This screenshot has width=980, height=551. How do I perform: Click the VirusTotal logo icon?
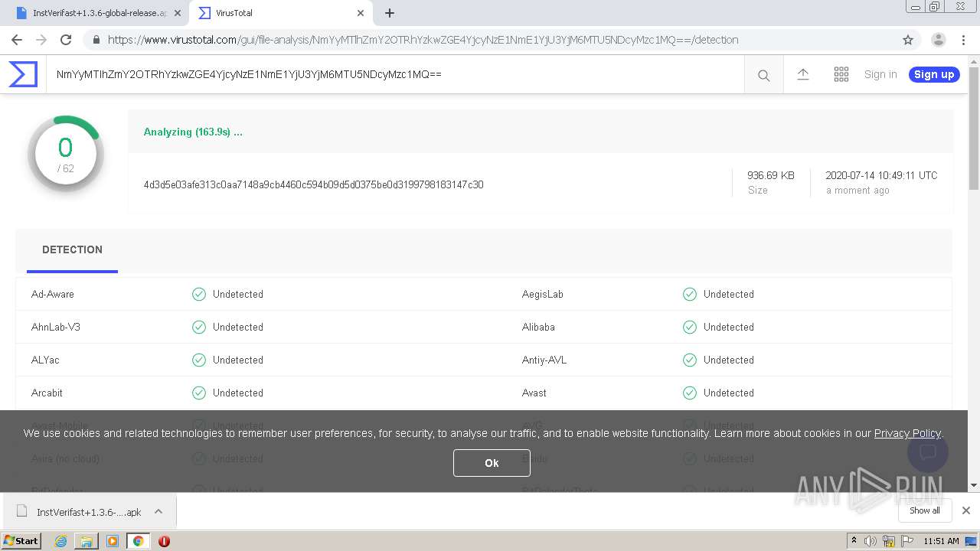point(23,74)
